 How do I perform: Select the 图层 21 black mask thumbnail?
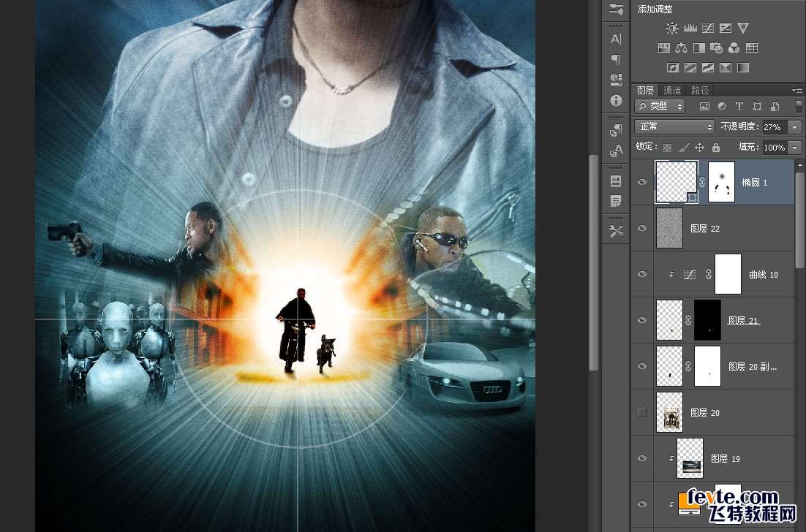(707, 320)
